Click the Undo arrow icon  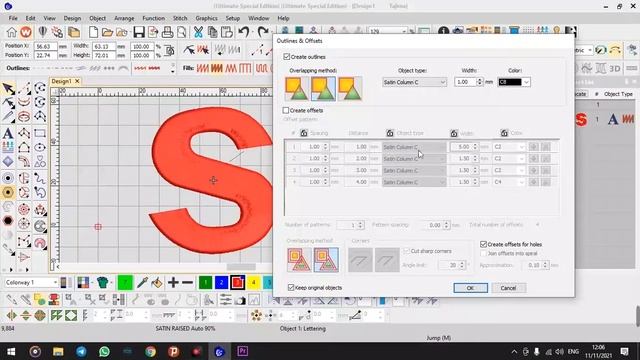point(244,32)
